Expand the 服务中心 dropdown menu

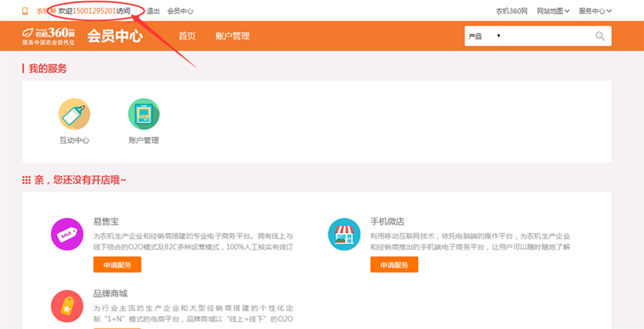pos(595,11)
